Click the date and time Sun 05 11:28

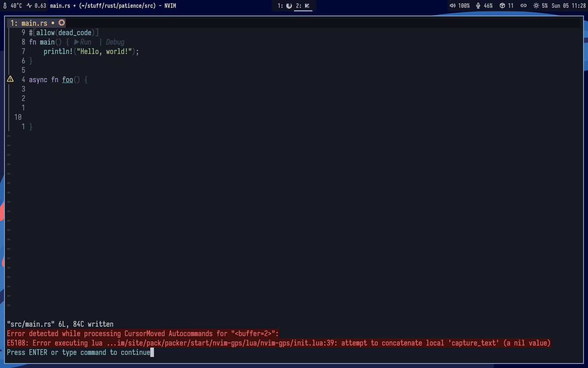click(x=568, y=6)
